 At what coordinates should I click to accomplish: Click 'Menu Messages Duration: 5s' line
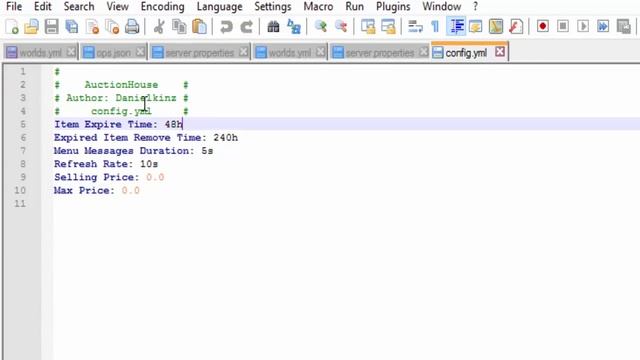(133, 151)
